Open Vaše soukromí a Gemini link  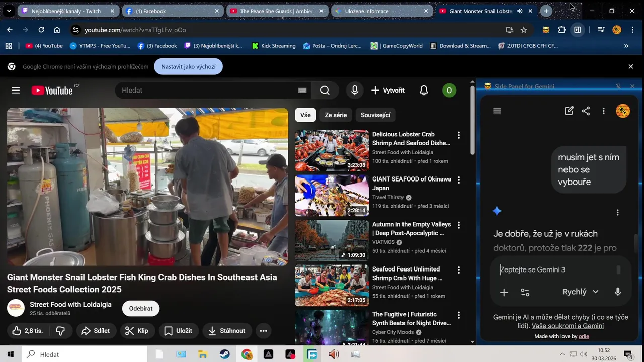[568, 326]
